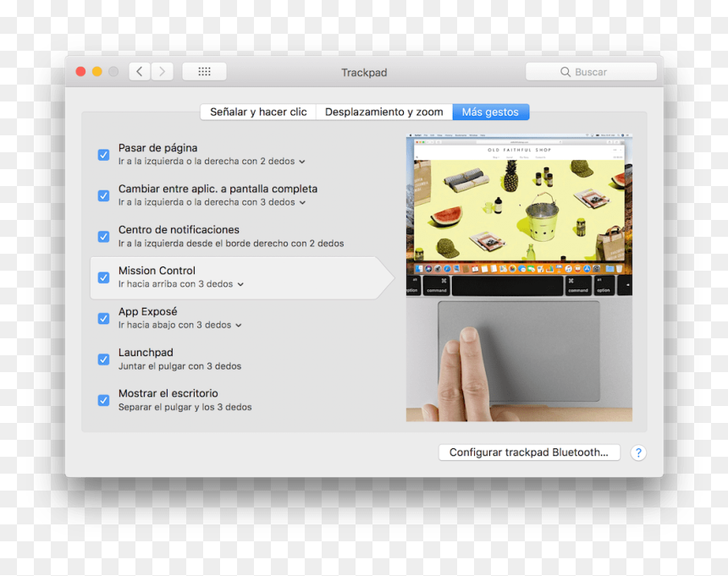Select the Centro de notificaciones label
The width and height of the screenshot is (728, 576).
179,229
